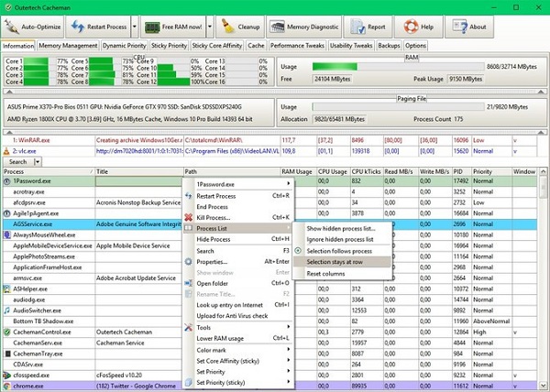
Task: Expand the Search box dropdown arrow
Action: tap(38, 162)
